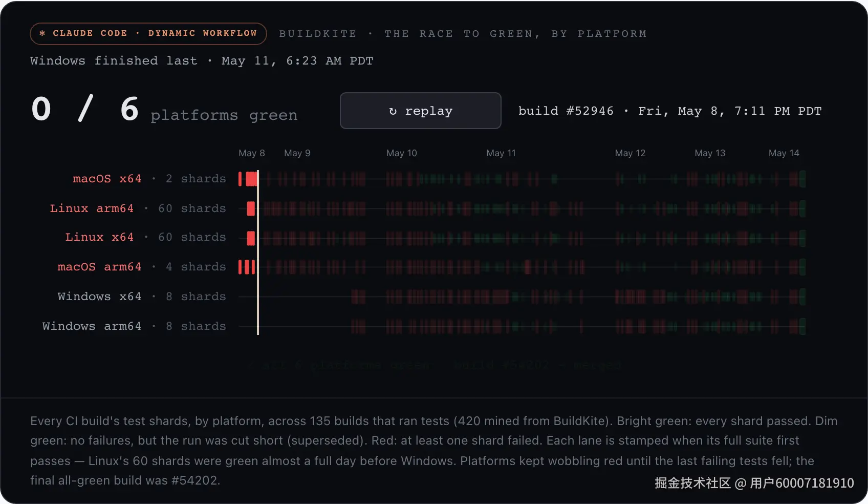Click '8 shards' next to Windows arm64
Image resolution: width=868 pixels, height=504 pixels.
coord(196,326)
